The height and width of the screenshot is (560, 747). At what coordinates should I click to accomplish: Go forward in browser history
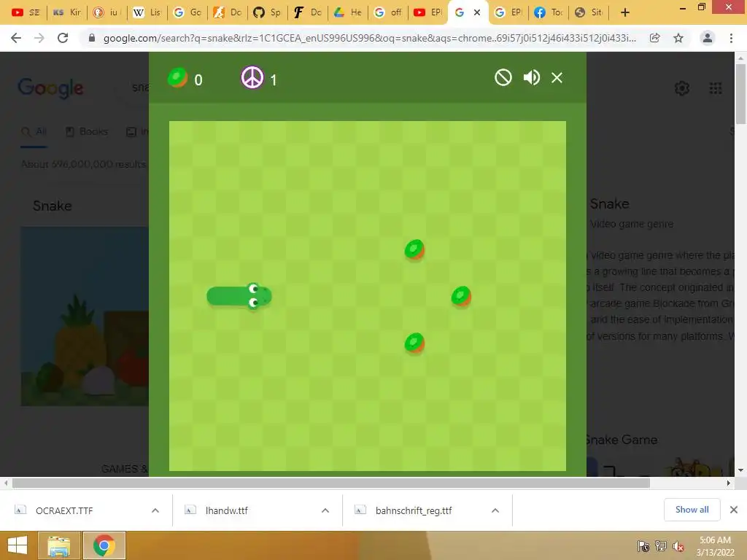[x=39, y=38]
